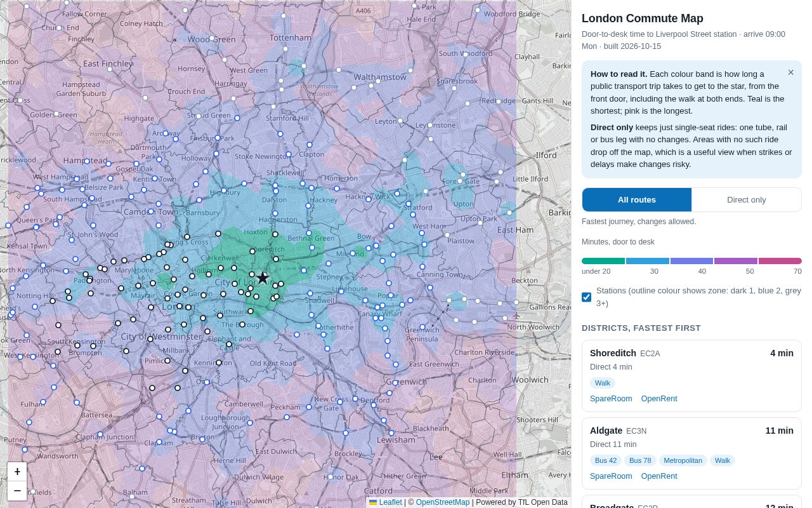
Task: Click the 11 min time for Aldgate
Action: click(x=779, y=431)
